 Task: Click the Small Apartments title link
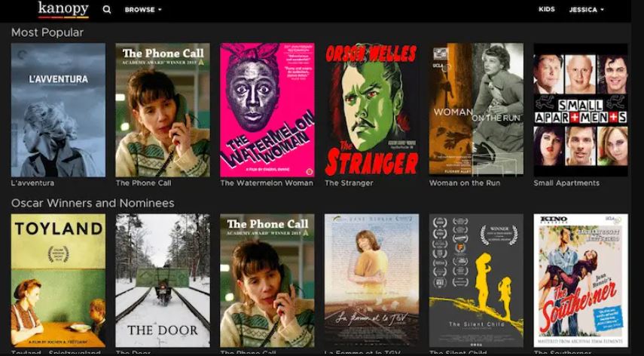[x=566, y=183]
